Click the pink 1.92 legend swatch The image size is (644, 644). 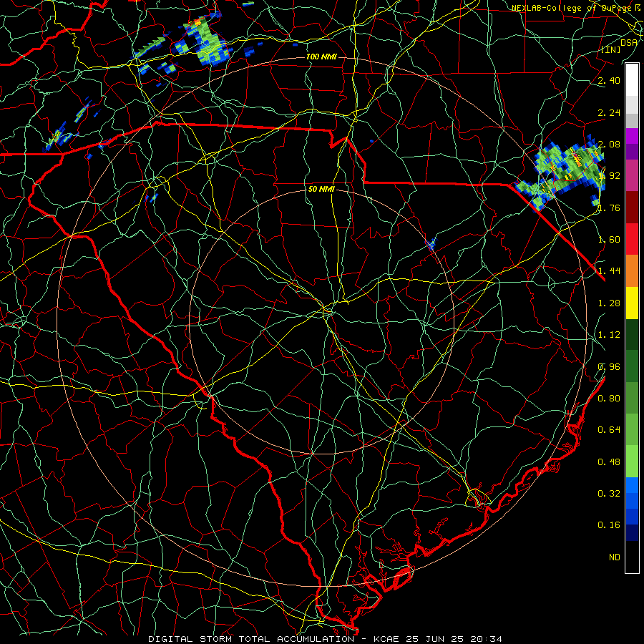click(x=632, y=175)
